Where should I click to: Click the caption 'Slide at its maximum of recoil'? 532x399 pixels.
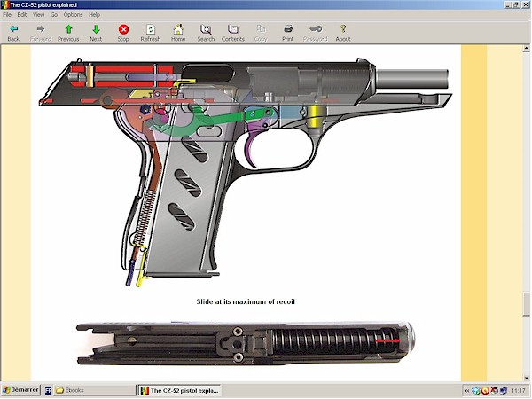click(x=246, y=301)
